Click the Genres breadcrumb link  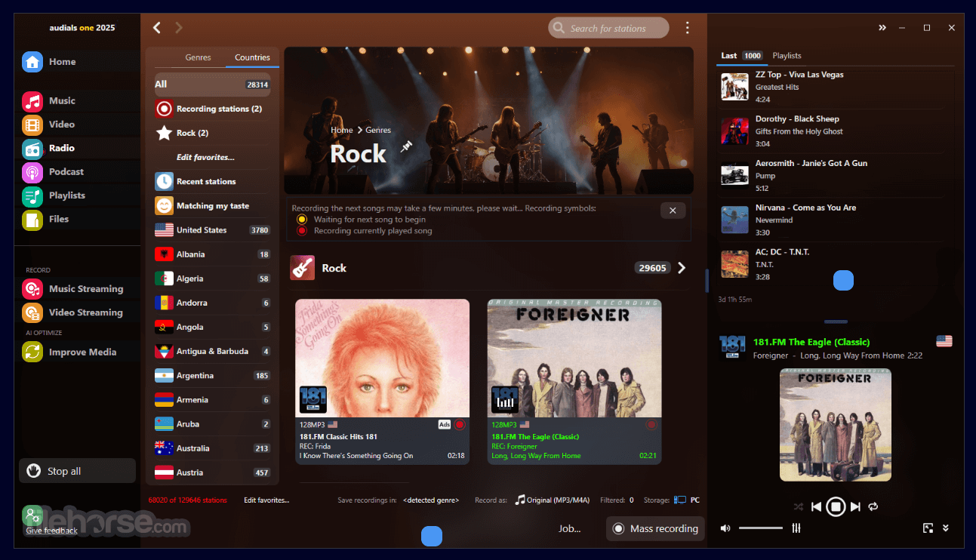click(x=378, y=130)
